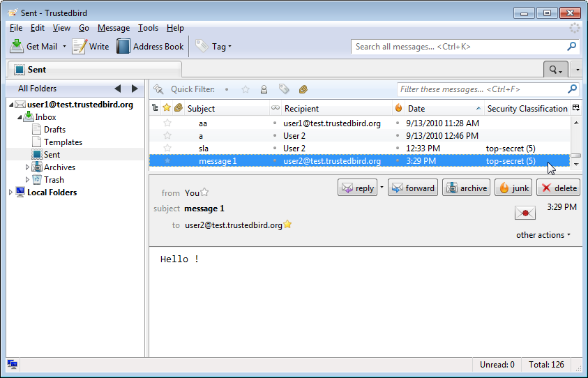This screenshot has height=378, width=588.
Task: Click the red security envelope icon
Action: 525,213
